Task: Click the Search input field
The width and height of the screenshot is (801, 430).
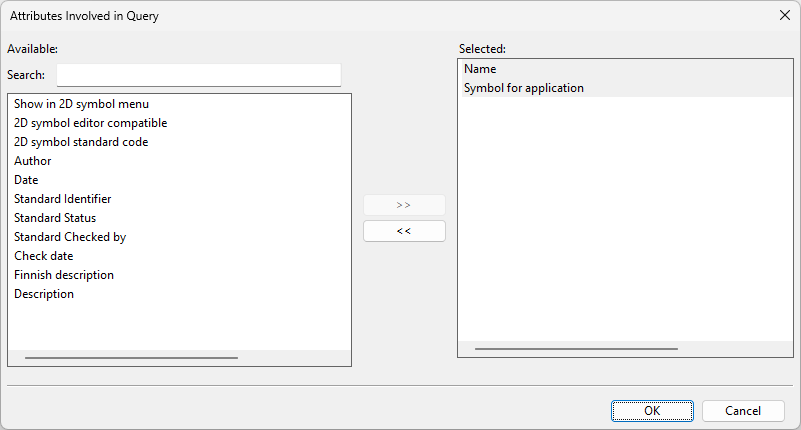Action: click(199, 75)
